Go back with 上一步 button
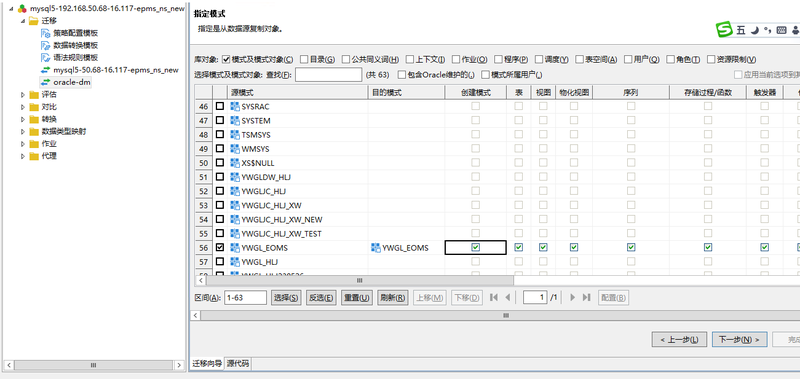The height and width of the screenshot is (379, 800). (x=679, y=339)
